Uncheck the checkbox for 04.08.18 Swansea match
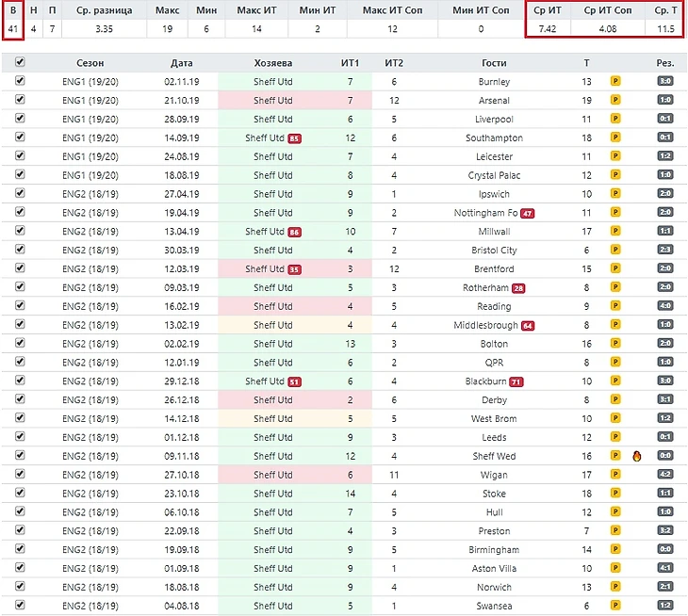Image resolution: width=688 pixels, height=616 pixels. 20,606
